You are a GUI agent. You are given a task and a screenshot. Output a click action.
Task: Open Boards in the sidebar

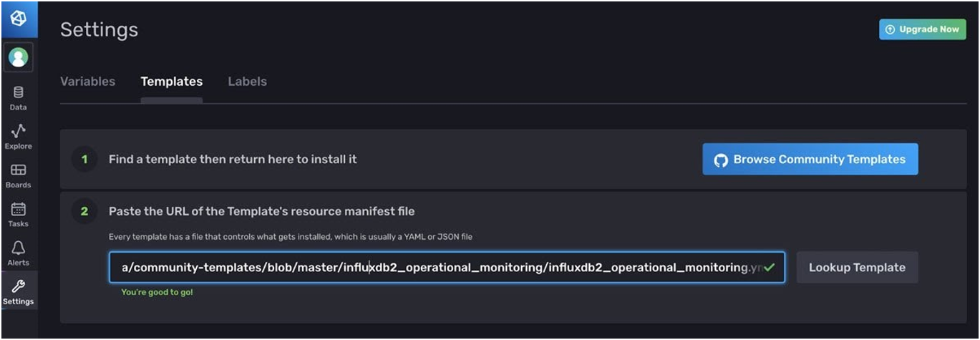[19, 175]
